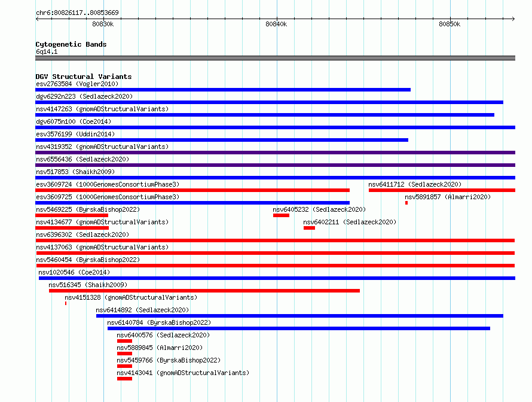
Task: Click the tiny red marker under nsv4151328
Action: pos(66,303)
